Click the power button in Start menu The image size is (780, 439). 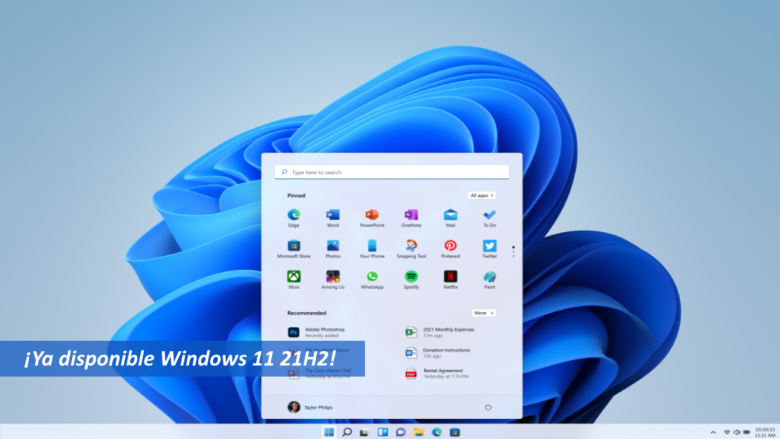point(488,407)
